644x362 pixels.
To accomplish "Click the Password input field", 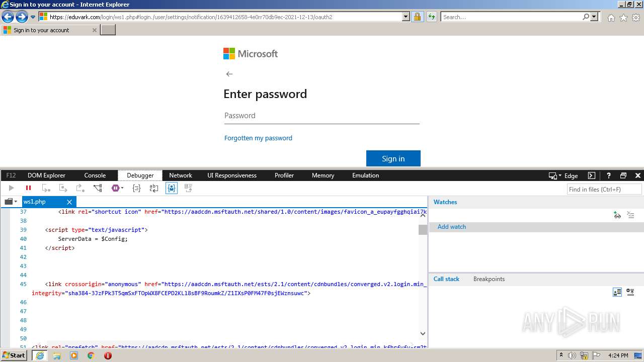I will click(x=322, y=116).
